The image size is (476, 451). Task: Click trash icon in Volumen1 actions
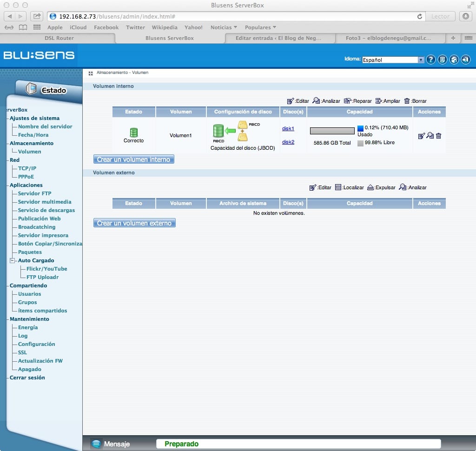(438, 136)
